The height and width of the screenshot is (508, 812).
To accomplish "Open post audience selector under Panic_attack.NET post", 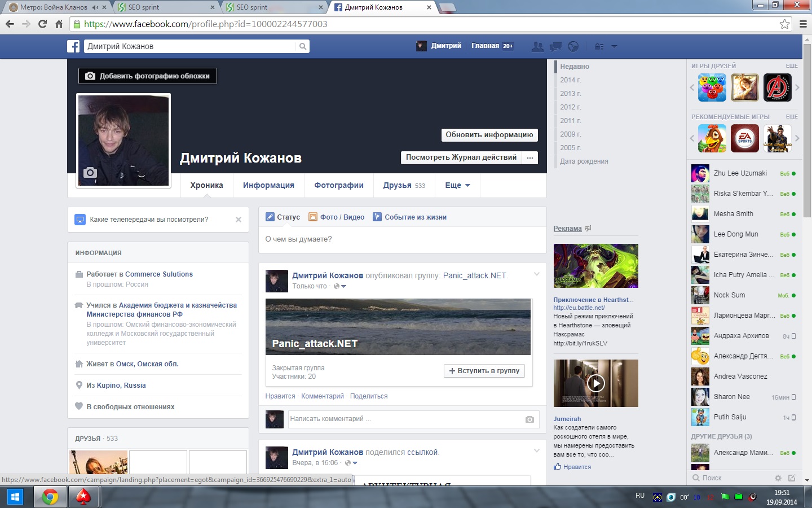I will tap(339, 286).
